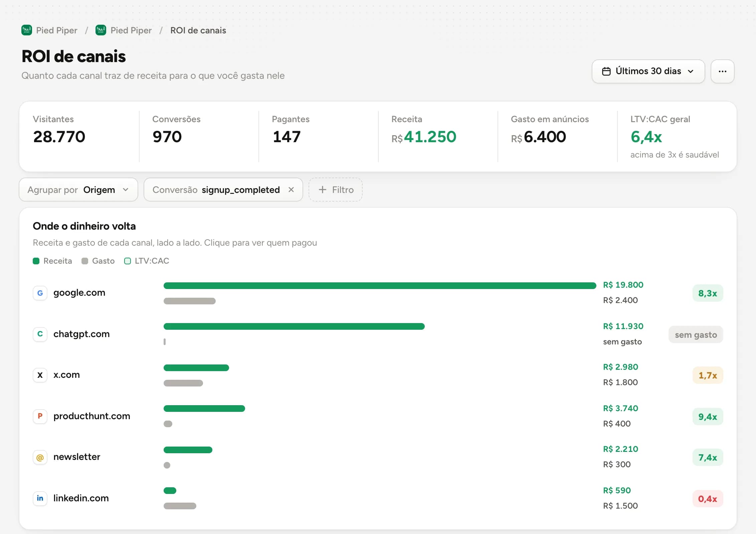
Task: Click the Conversão signup_completed filter chip
Action: tap(223, 190)
